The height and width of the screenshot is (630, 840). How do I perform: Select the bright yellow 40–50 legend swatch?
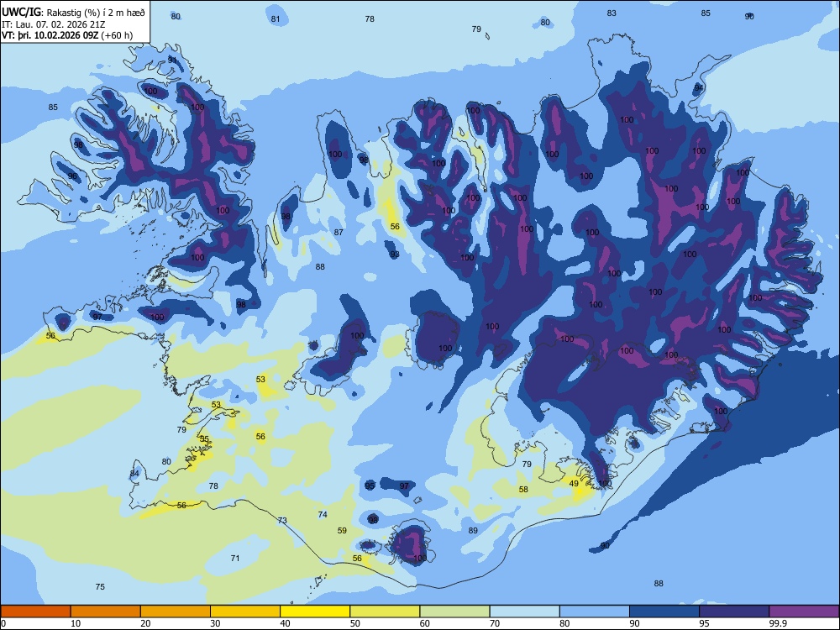[315, 612]
